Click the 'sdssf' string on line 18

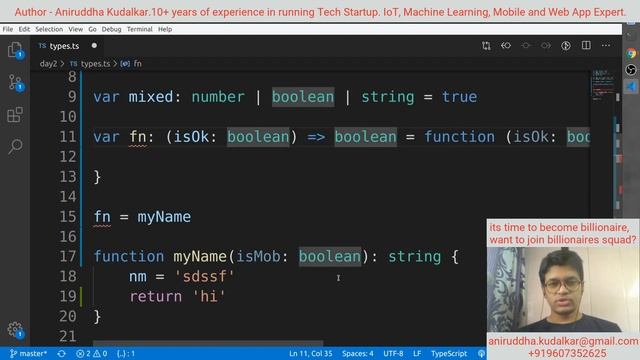tap(204, 277)
